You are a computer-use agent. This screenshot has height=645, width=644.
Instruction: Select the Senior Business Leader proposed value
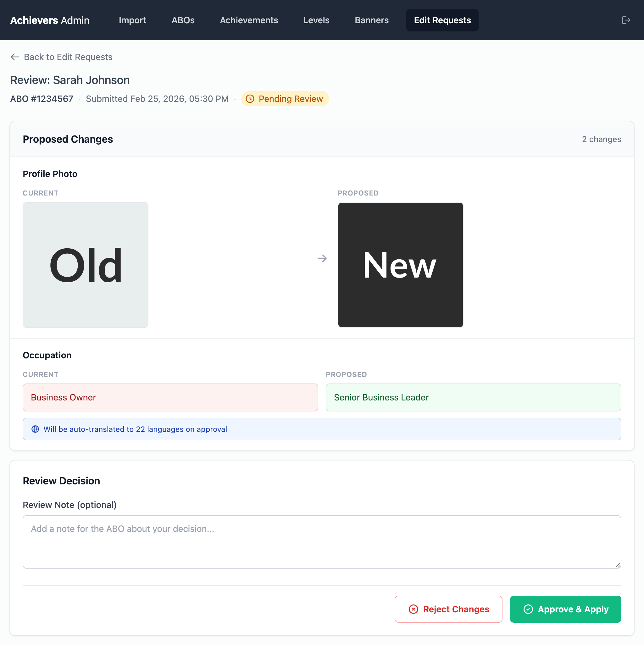pyautogui.click(x=473, y=397)
